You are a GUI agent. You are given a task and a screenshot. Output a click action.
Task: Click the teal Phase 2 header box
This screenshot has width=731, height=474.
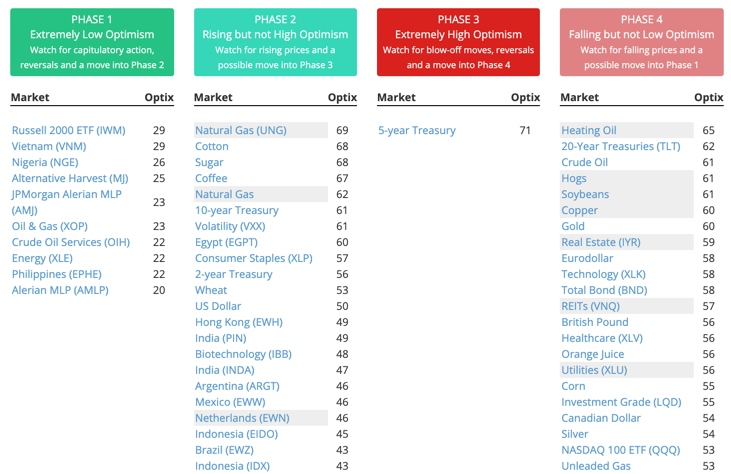[275, 42]
